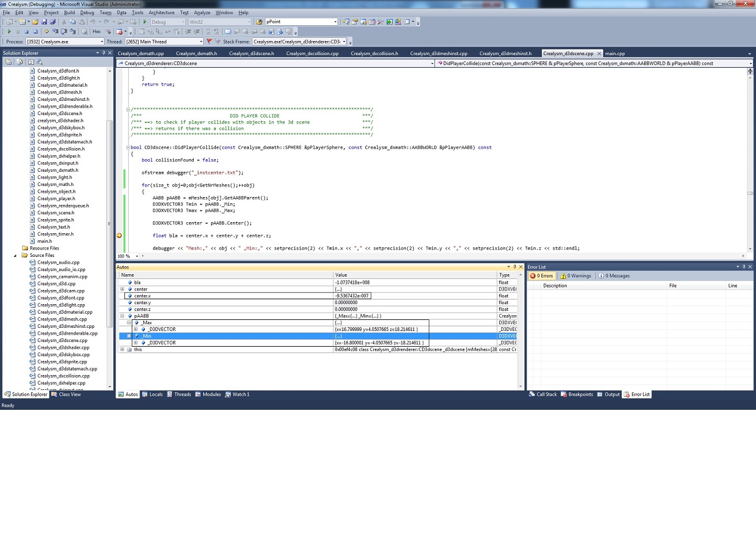Click the Cut scissors icon

click(x=64, y=22)
